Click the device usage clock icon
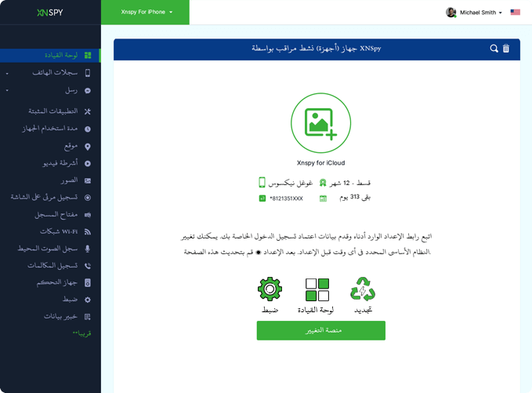The height and width of the screenshot is (393, 532). pyautogui.click(x=88, y=129)
